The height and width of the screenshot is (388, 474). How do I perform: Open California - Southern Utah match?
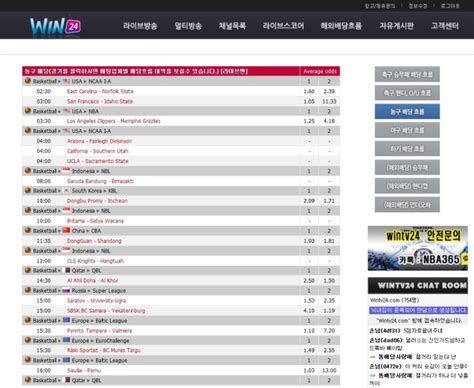[x=97, y=151]
